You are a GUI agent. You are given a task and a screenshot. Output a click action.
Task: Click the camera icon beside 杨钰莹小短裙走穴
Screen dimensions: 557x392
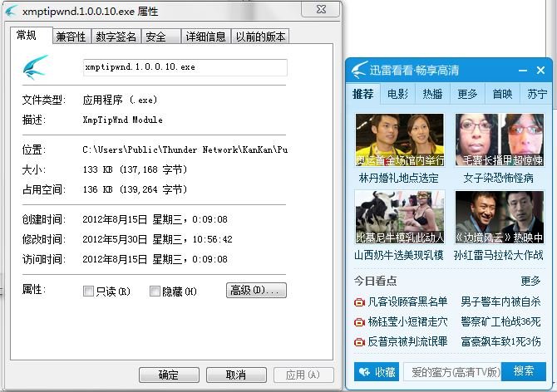point(359,322)
